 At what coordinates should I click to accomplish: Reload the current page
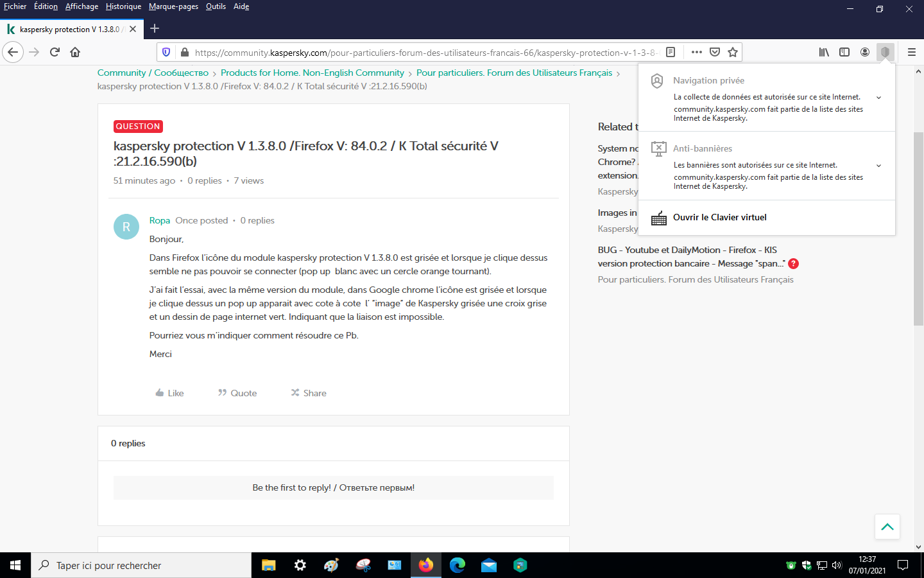55,52
